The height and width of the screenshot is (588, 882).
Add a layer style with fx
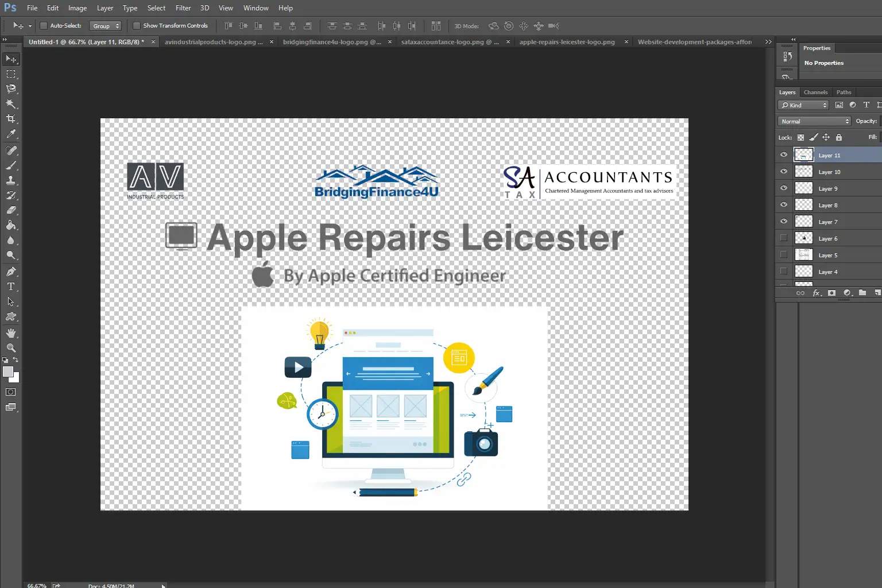coord(817,293)
